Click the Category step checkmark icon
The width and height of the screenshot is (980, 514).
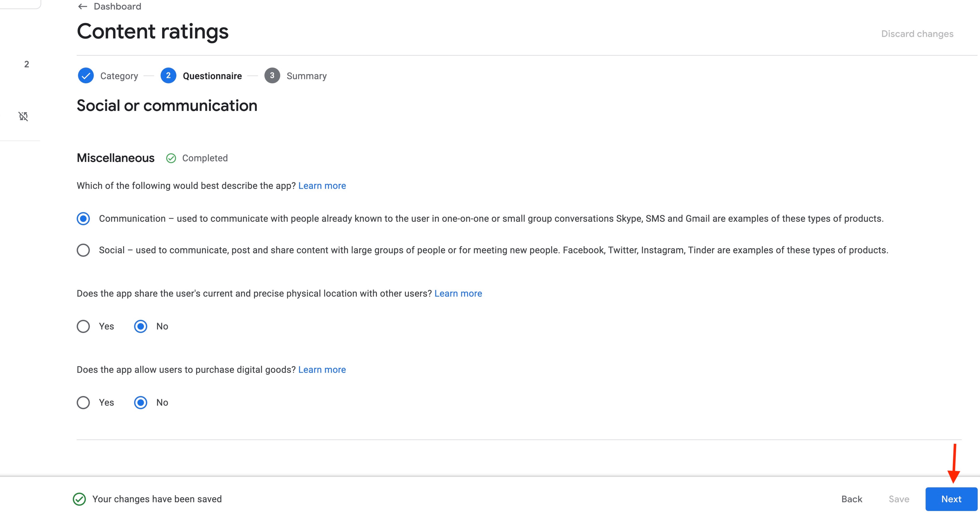tap(86, 76)
